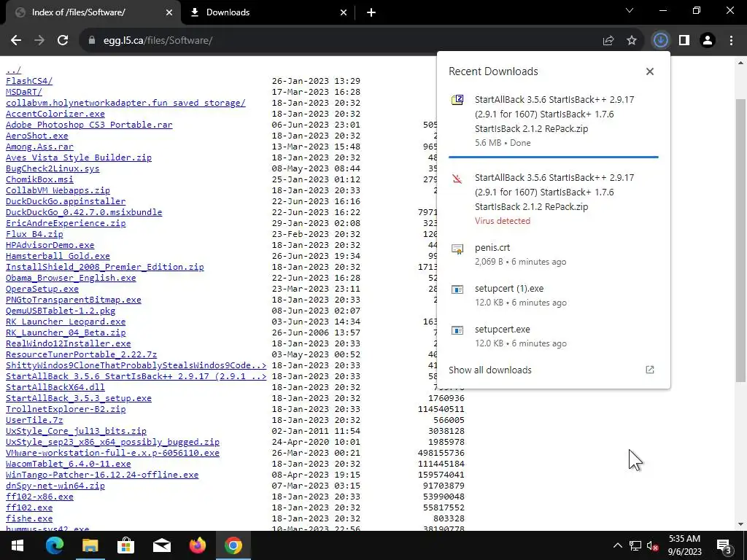View site information lock icon
Image resolution: width=747 pixels, height=560 pixels.
[x=92, y=41]
